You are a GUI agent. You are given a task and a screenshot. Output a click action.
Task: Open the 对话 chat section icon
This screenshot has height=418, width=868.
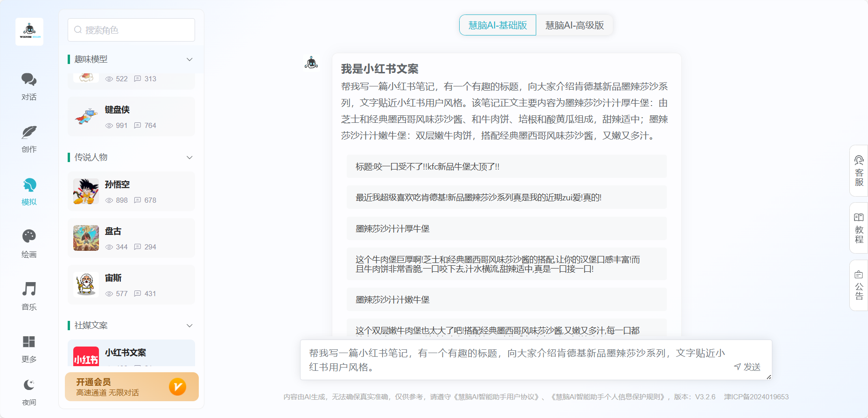(29, 79)
